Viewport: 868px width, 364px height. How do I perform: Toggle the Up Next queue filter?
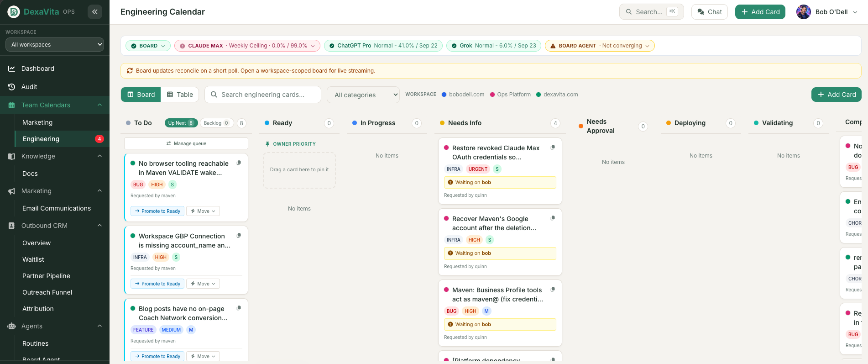tap(181, 123)
